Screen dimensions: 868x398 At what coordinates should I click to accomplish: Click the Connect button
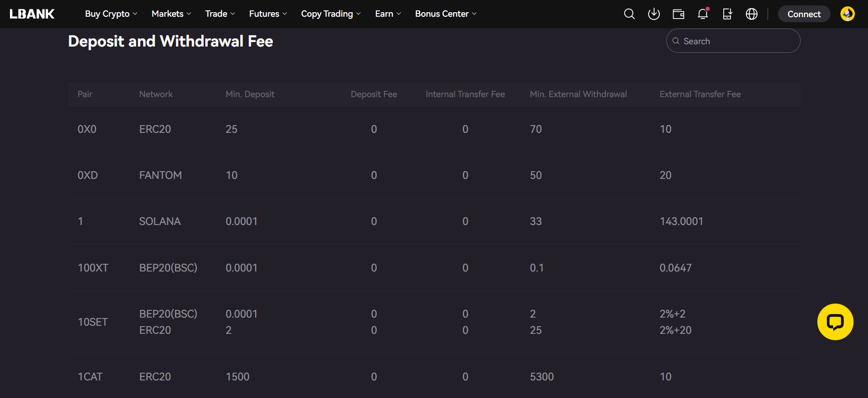(804, 14)
